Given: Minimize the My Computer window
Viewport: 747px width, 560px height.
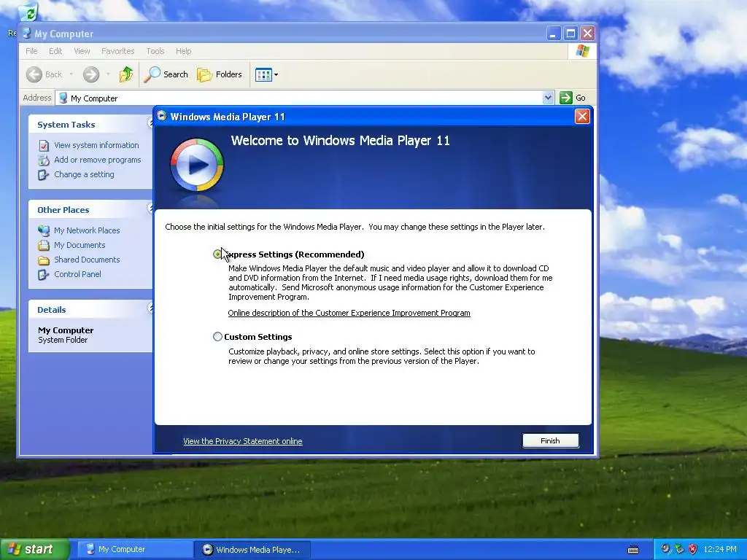Looking at the screenshot, I should (553, 34).
